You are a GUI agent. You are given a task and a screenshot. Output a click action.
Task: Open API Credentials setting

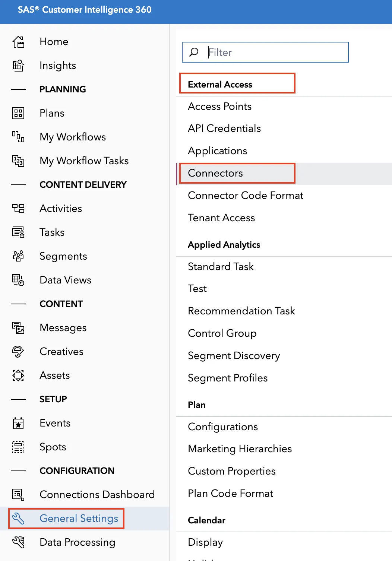coord(224,129)
